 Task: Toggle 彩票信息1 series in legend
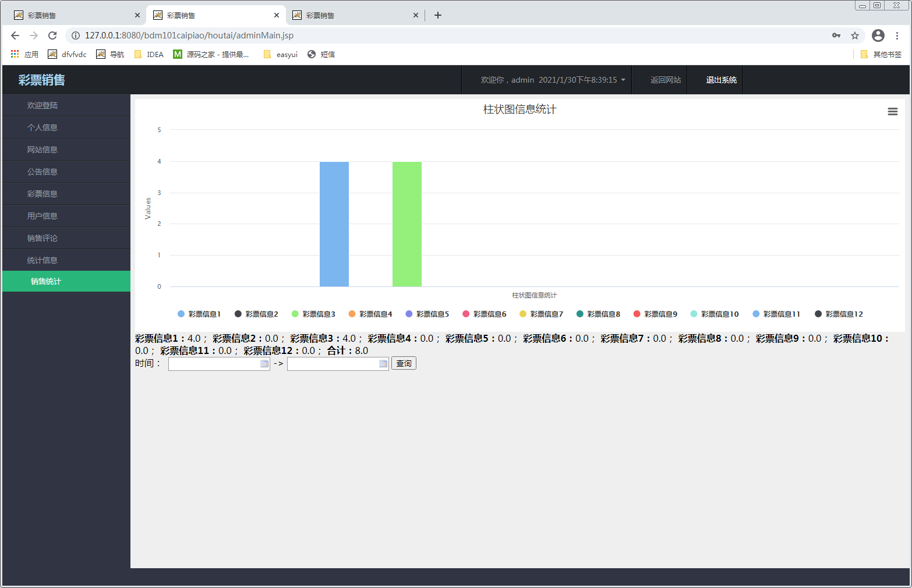(x=199, y=314)
